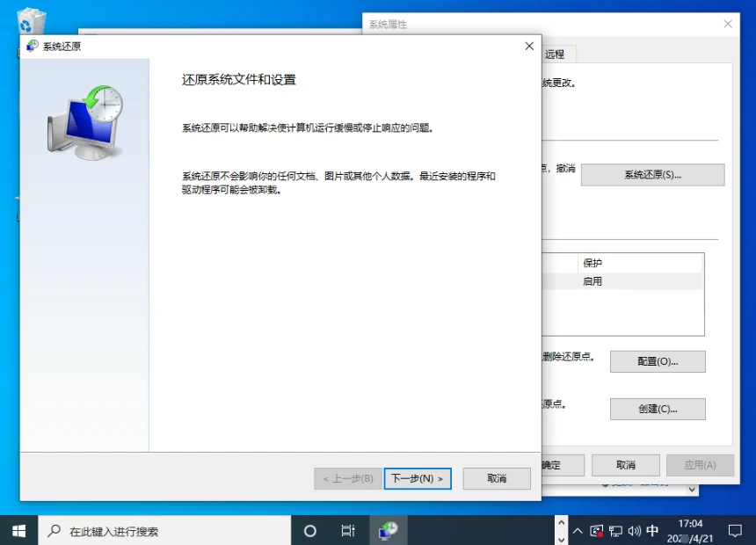Click the Protection (保护) column header
The height and width of the screenshot is (545, 756).
(639, 264)
